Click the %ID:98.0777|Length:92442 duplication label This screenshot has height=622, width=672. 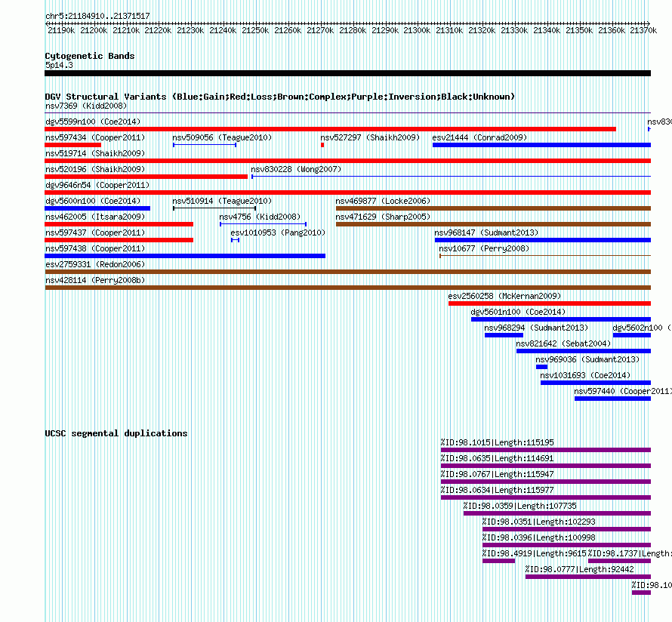[x=579, y=569]
